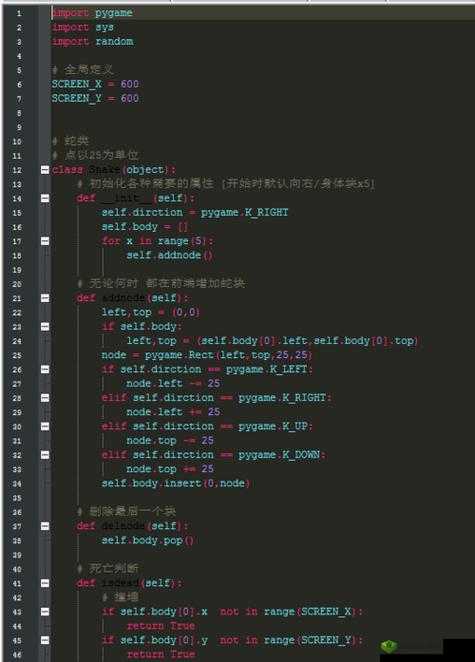Fold the def delnode method
The width and height of the screenshot is (475, 662).
pos(45,526)
